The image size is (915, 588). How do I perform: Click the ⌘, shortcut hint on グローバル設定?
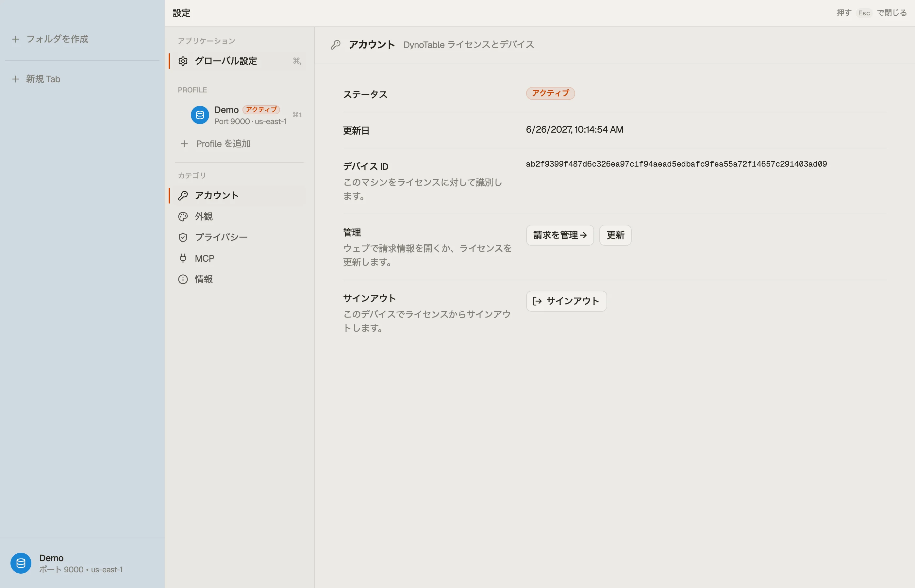click(297, 61)
